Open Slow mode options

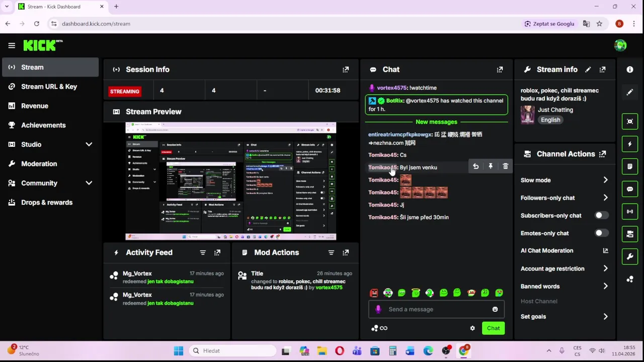coord(565,180)
